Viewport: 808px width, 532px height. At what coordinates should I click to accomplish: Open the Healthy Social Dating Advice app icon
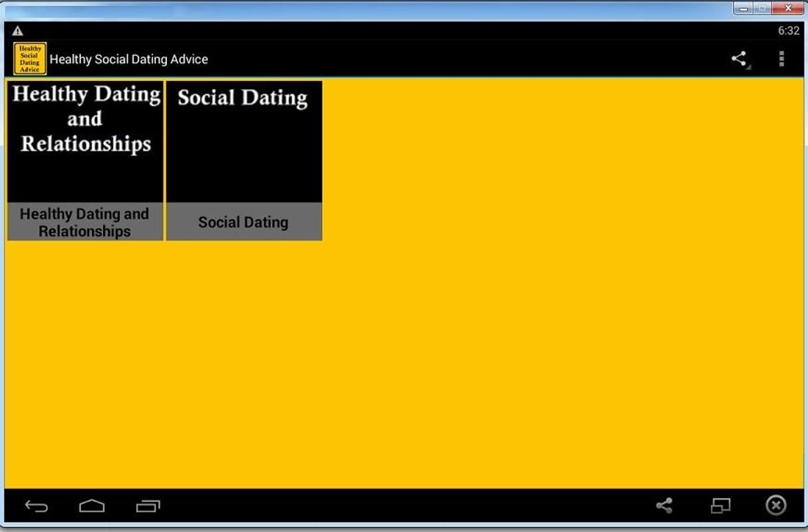point(30,59)
